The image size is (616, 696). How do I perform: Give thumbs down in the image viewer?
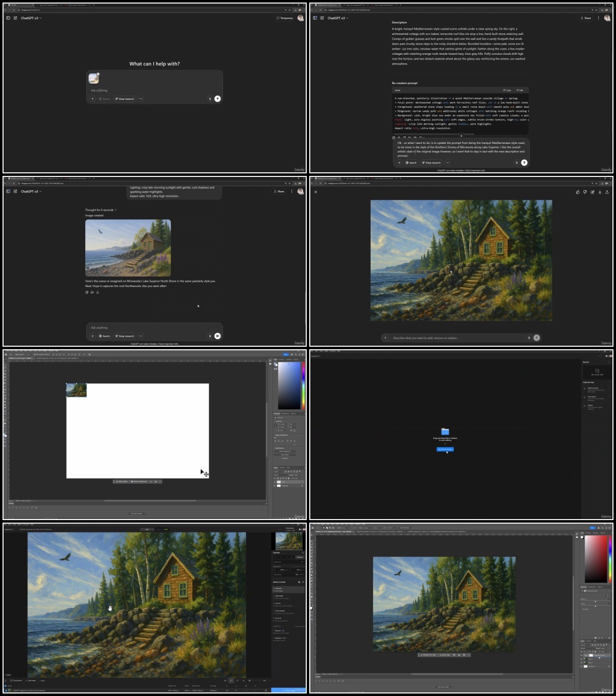point(585,192)
